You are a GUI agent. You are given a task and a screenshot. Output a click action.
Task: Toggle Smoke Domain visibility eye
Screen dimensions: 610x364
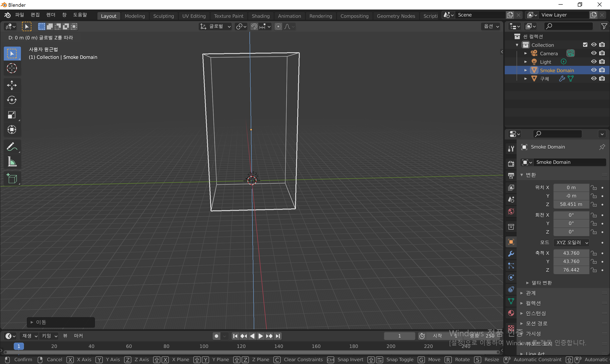594,70
